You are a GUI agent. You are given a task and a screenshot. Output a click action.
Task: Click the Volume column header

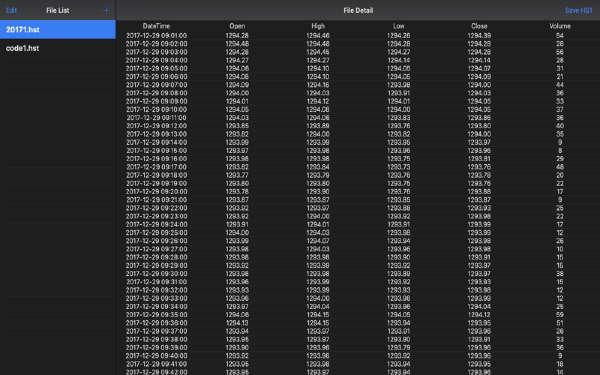tap(560, 26)
